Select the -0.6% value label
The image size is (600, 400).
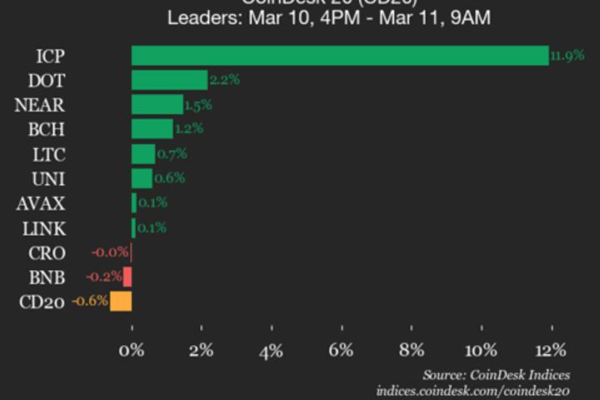[89, 302]
